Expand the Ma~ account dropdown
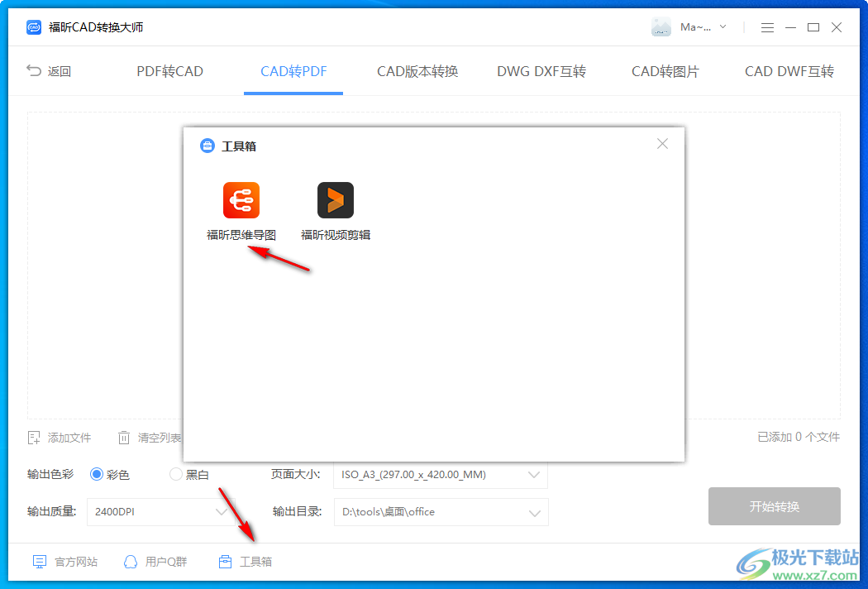This screenshot has height=589, width=868. tap(723, 26)
